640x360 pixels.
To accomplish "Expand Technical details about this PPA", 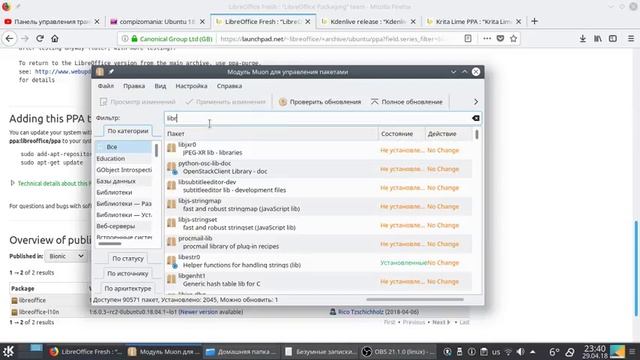I will (x=55, y=183).
